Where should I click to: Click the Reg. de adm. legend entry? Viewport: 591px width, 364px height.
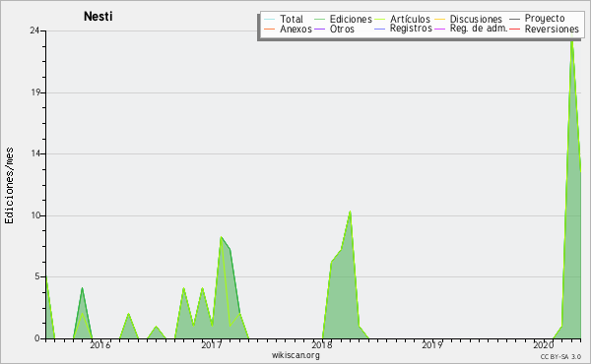471,29
